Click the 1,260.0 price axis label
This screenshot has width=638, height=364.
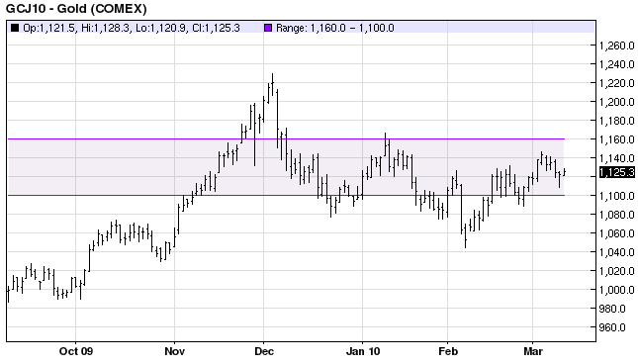click(616, 45)
